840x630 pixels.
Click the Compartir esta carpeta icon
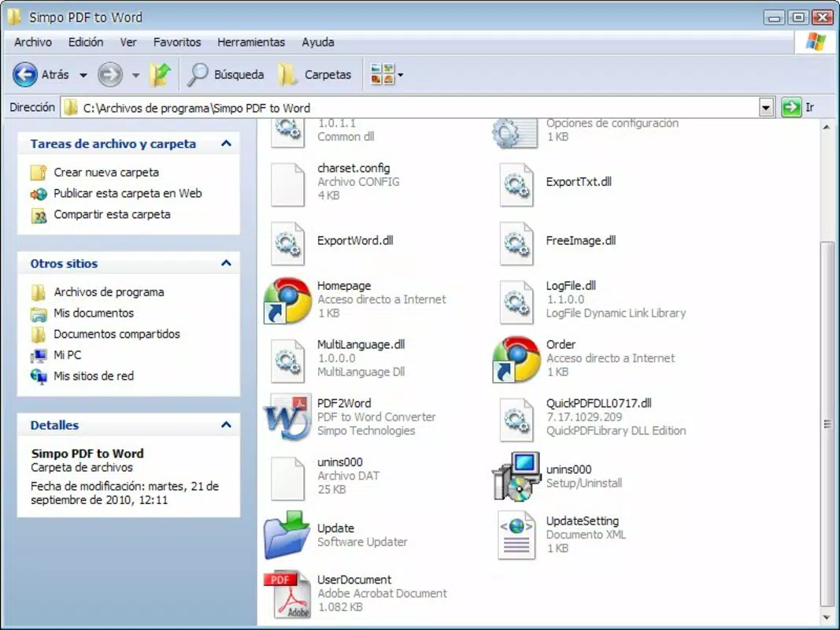(x=39, y=215)
